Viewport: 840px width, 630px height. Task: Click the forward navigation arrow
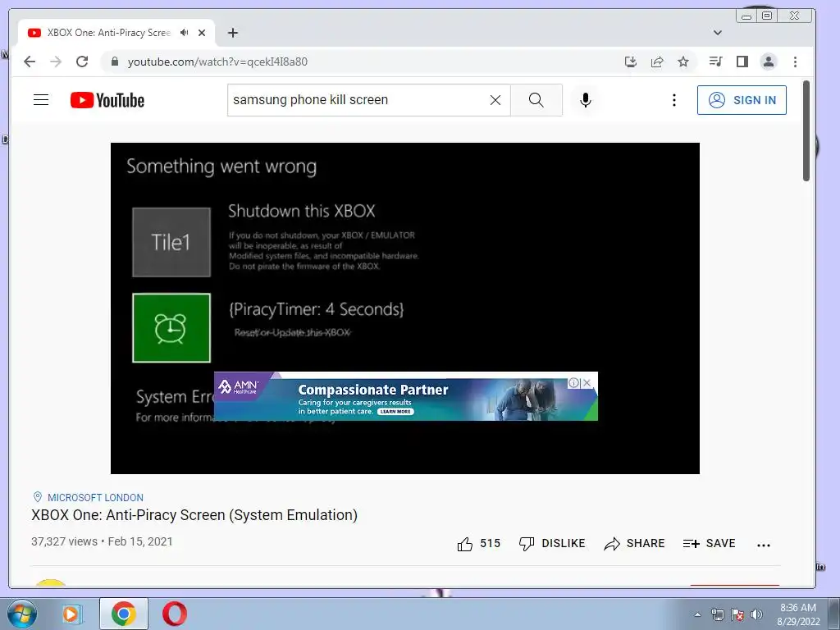pos(56,62)
